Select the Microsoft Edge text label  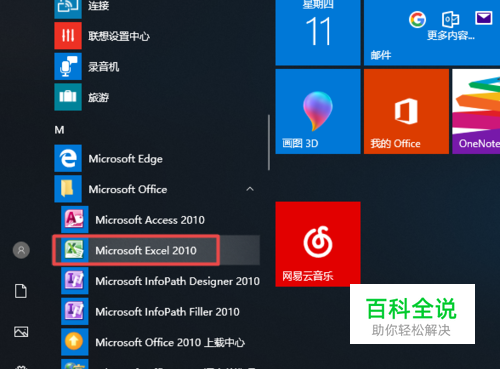point(126,159)
